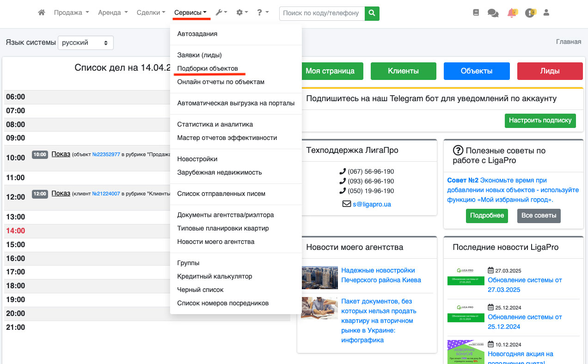Screen dimensions: 588x364
Task: Open the exclamation alerts icon
Action: click(x=530, y=13)
